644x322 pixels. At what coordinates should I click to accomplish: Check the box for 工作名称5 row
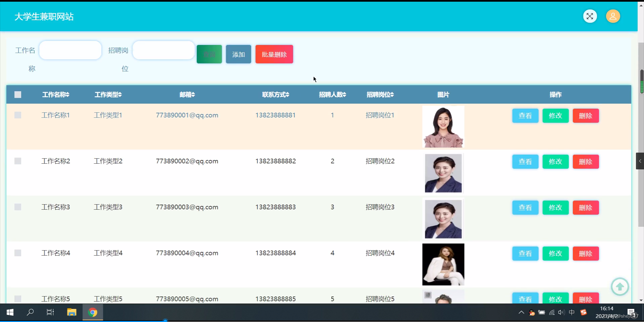point(18,299)
